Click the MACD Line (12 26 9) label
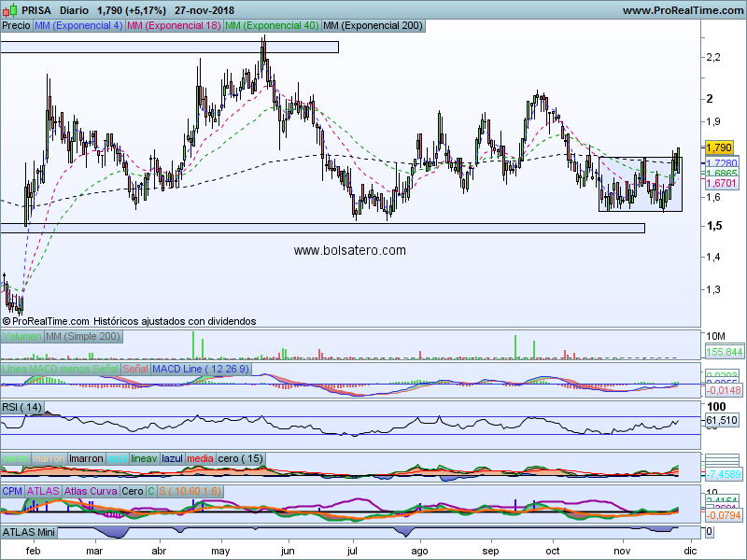The width and height of the screenshot is (747, 560). coord(200,370)
